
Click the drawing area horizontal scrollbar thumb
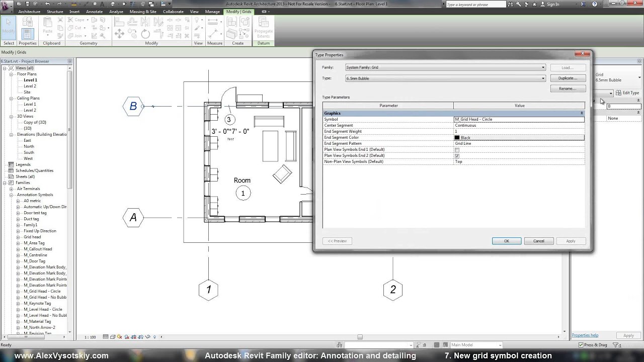click(360, 337)
